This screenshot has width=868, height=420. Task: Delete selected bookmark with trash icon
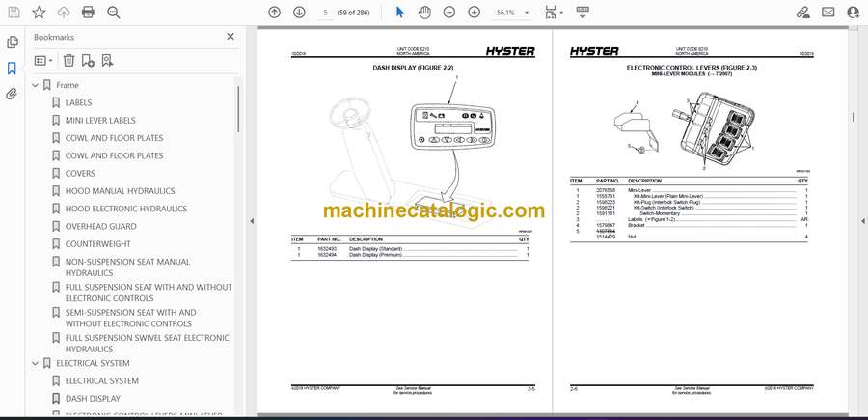(x=68, y=61)
